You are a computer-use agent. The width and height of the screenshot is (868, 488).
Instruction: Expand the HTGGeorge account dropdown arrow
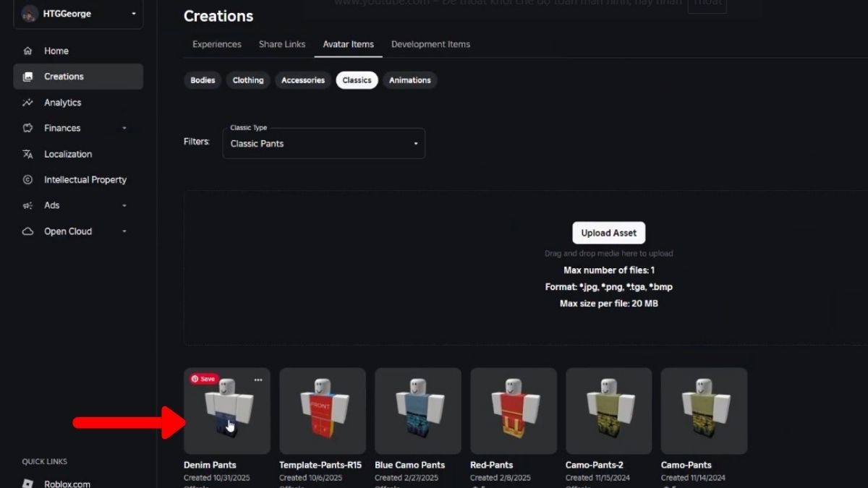point(134,14)
